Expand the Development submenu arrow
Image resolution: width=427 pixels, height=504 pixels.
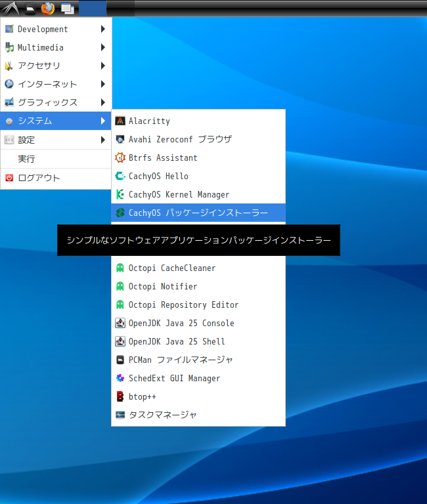point(103,29)
